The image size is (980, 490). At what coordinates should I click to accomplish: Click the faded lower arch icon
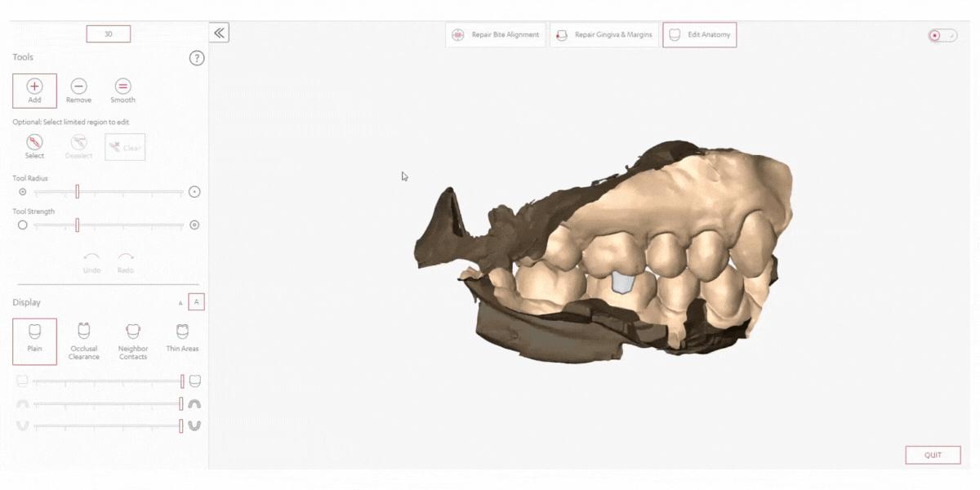pos(22,425)
